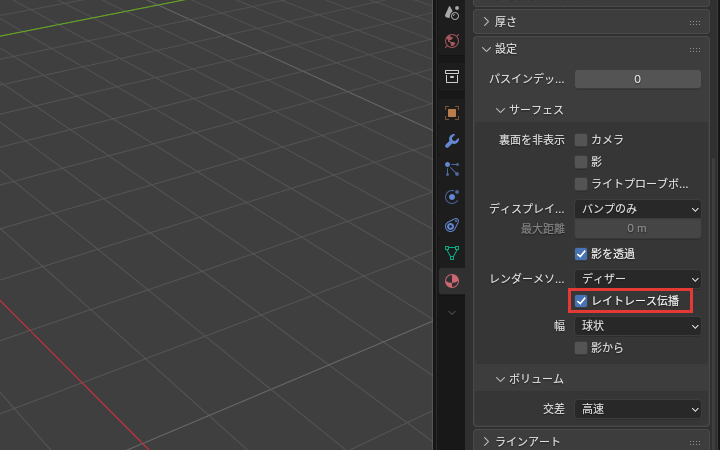Viewport: 720px width, 450px height.
Task: Open the Object Data mesh tab
Action: point(452,253)
